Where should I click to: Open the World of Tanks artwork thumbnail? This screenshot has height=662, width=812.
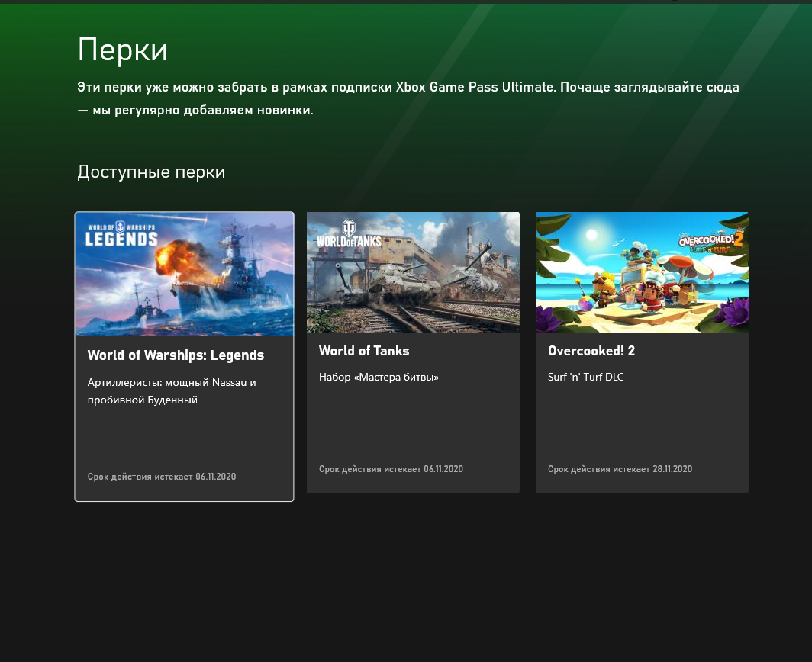pos(413,272)
